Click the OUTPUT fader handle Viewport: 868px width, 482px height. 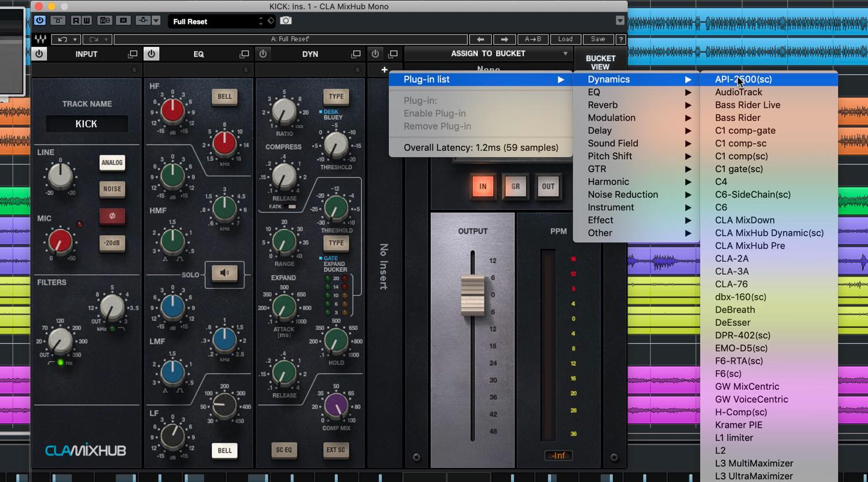coord(473,295)
